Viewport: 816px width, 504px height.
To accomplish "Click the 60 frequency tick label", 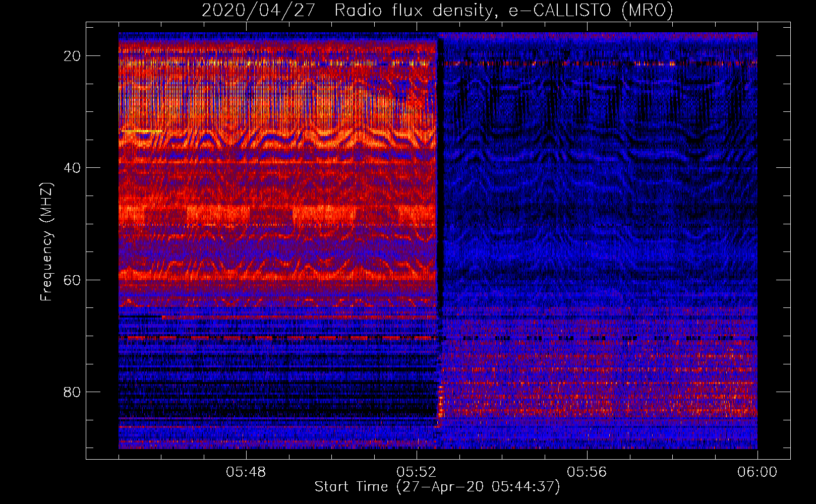I will 73,280.
